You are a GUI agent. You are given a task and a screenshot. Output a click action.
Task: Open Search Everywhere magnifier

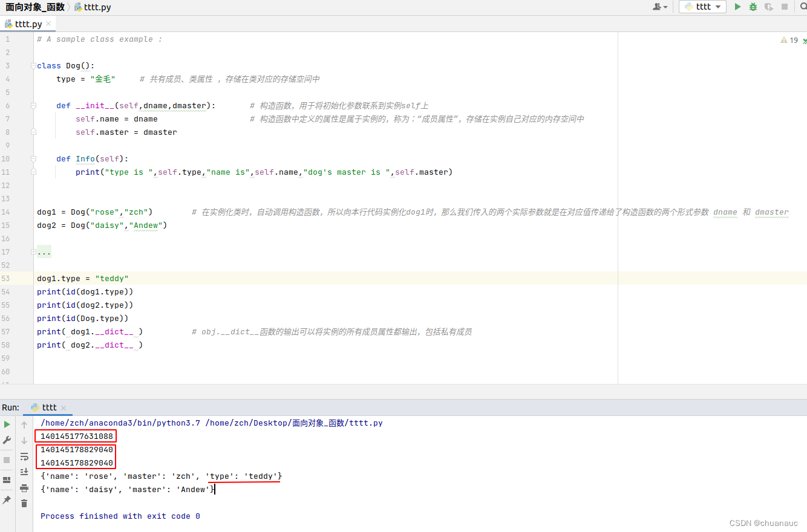click(803, 7)
